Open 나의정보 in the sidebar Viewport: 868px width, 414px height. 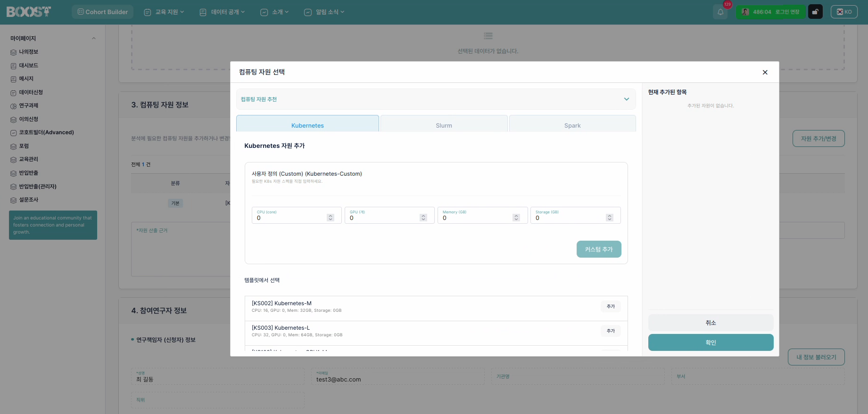[28, 52]
